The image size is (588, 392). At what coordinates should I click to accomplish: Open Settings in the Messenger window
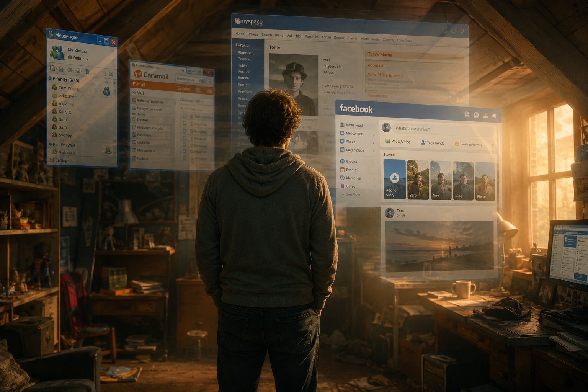pos(60,160)
